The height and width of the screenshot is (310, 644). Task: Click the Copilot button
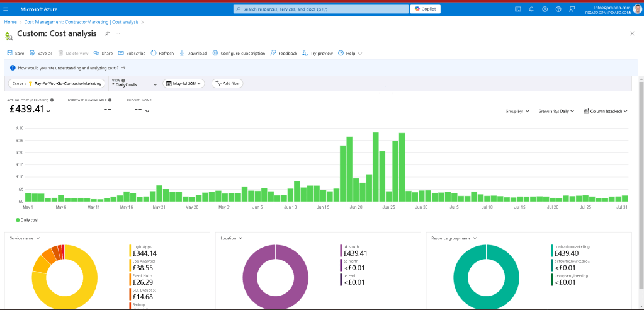(x=425, y=9)
